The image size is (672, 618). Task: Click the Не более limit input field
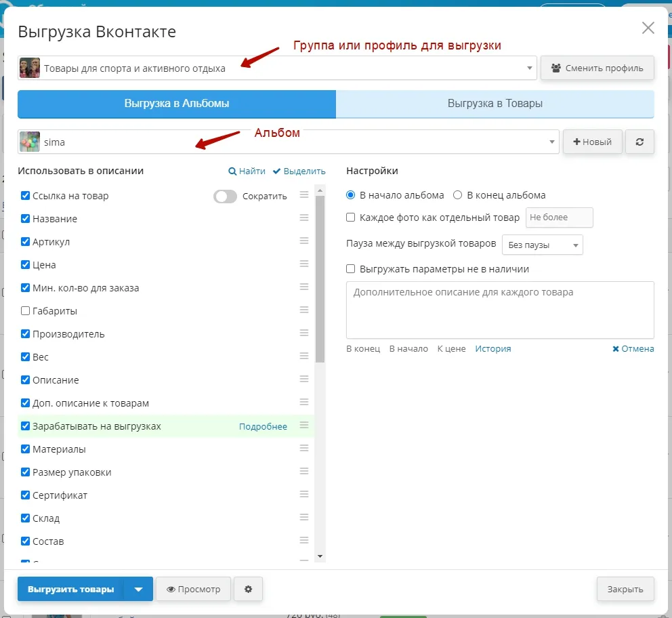560,218
